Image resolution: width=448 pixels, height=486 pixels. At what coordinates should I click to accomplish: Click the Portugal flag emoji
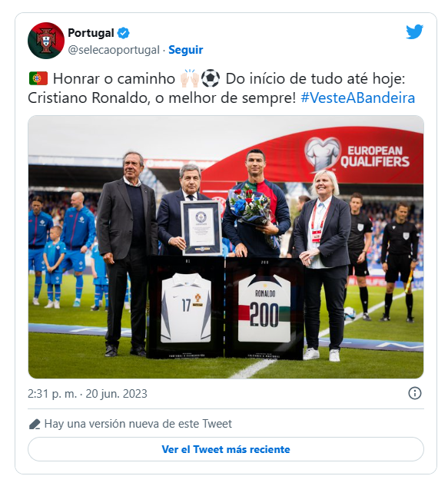[38, 78]
